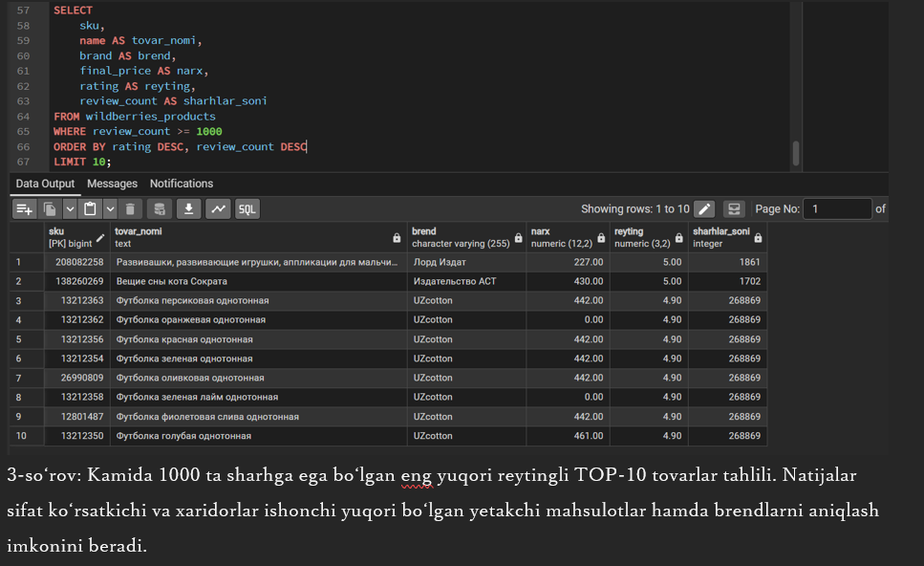Viewport: 924px width, 566px height.
Task: Click the SQL editor vertical scrollbar
Action: 796,153
